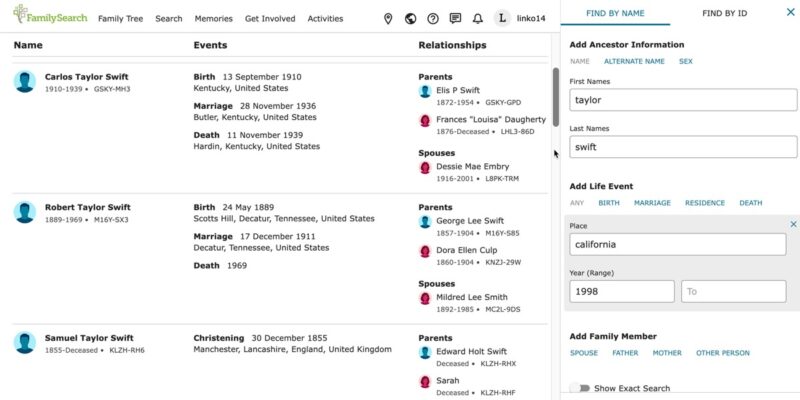Open the Family Tree menu
The image size is (800, 400).
[x=120, y=18]
